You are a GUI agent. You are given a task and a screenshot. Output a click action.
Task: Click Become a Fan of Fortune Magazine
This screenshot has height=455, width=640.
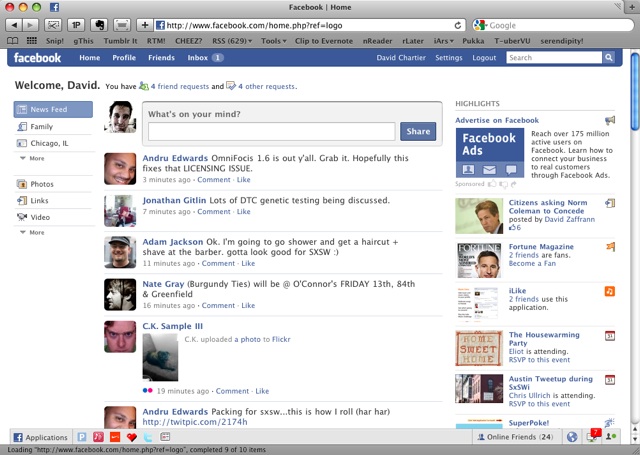pos(532,263)
